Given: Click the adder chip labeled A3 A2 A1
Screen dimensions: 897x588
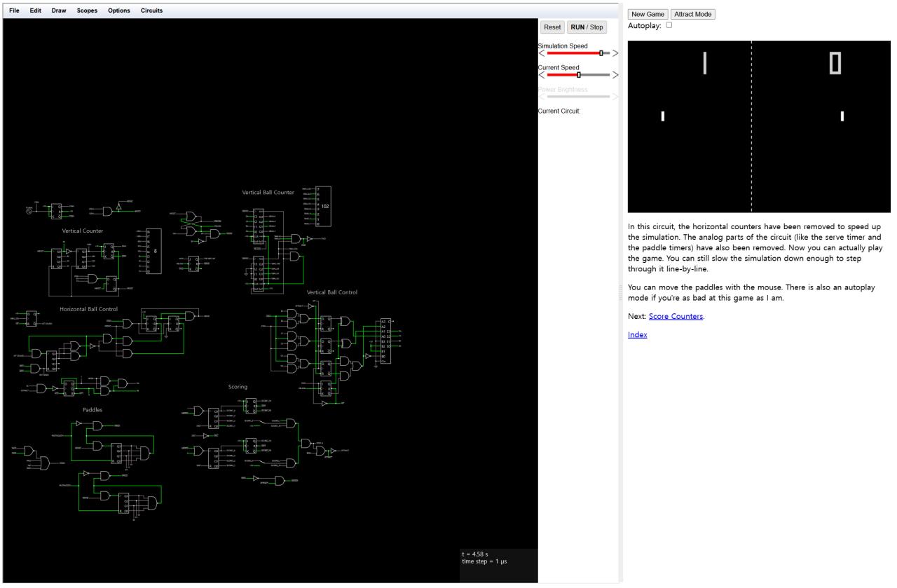Looking at the screenshot, I should tap(388, 341).
